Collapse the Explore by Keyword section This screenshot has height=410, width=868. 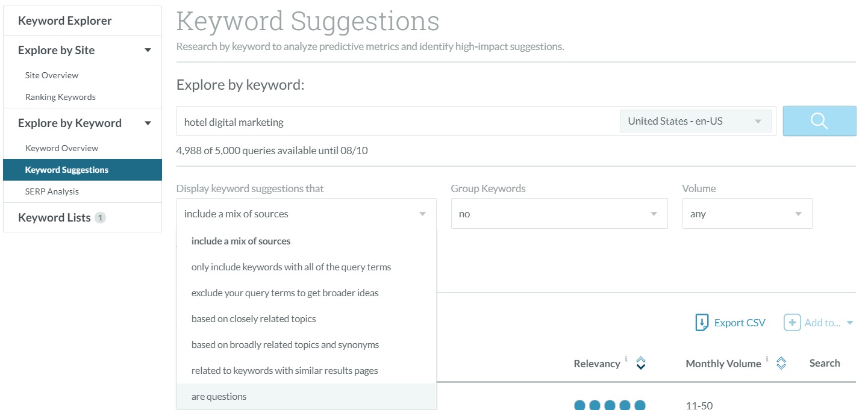click(x=148, y=123)
